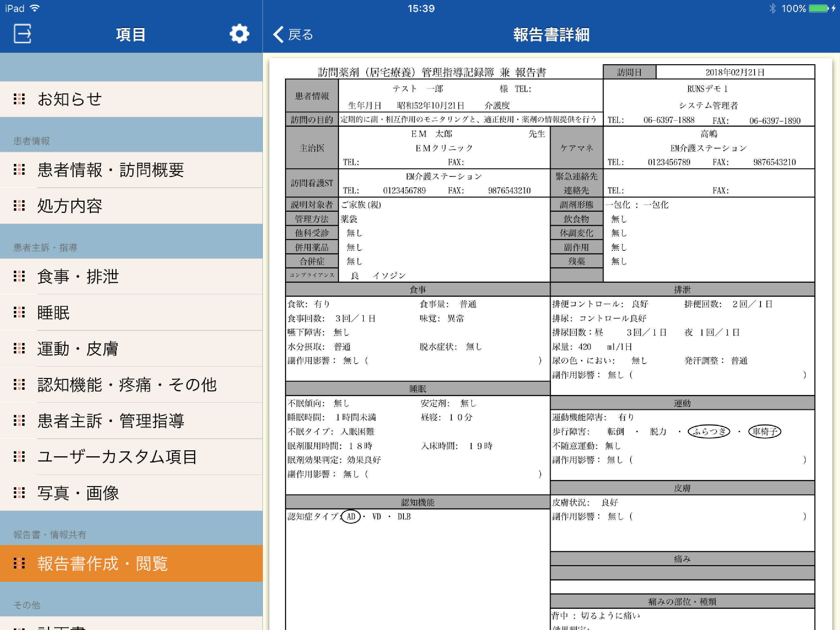Screen dimensions: 840x630
Task: Tap the circled AD dementia type
Action: tap(351, 516)
